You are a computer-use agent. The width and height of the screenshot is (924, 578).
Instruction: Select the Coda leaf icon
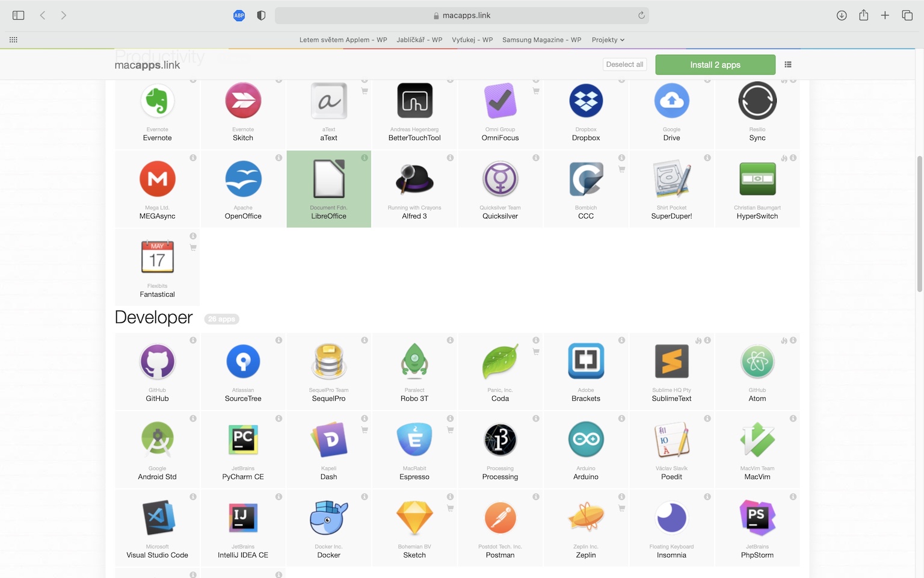(x=500, y=361)
